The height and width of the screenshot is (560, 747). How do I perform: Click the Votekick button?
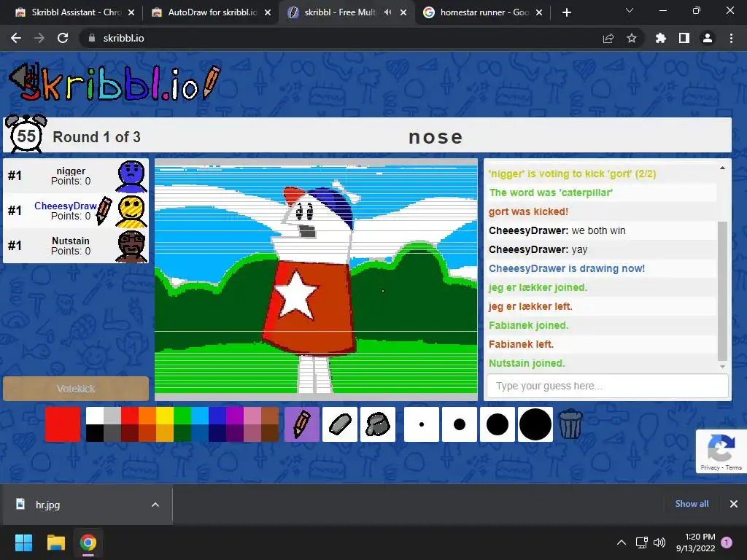coord(76,389)
